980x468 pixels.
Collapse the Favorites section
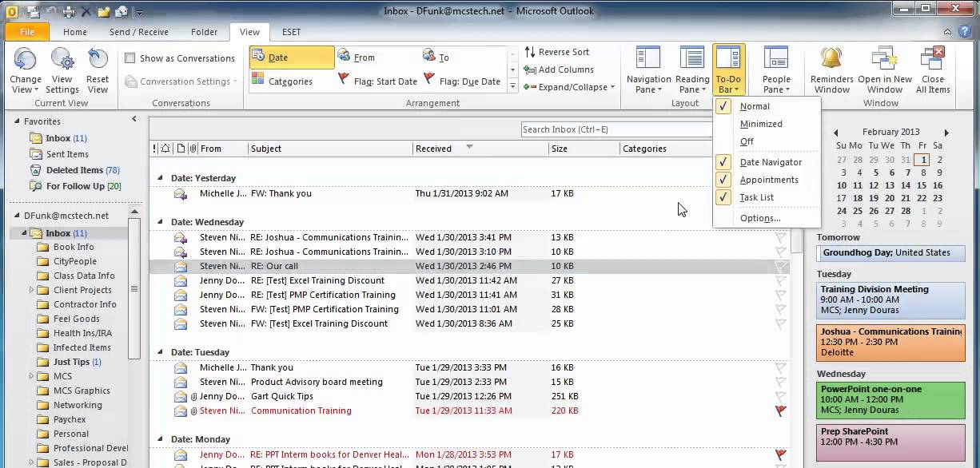17,121
